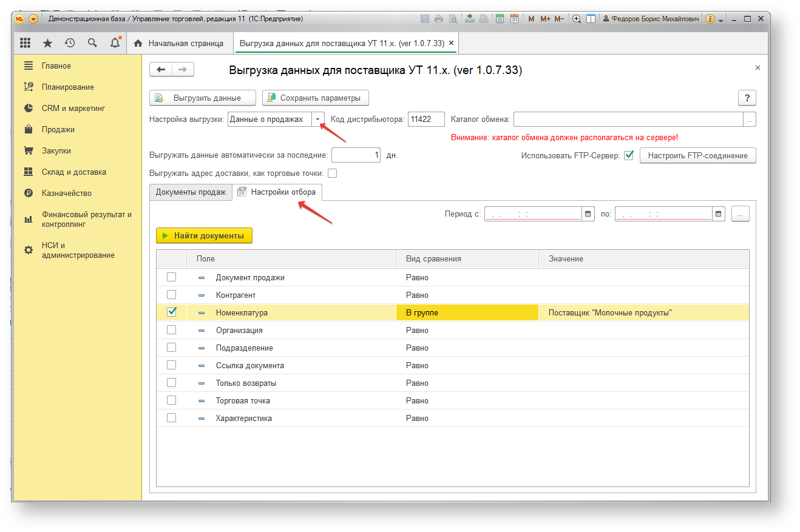The height and width of the screenshot is (532, 800).
Task: Click the M memory button
Action: (531, 19)
